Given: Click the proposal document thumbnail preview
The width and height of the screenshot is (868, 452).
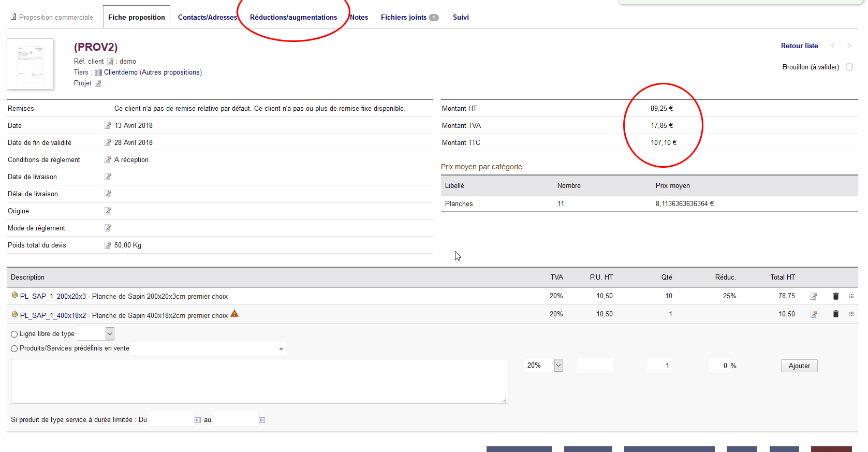Looking at the screenshot, I should click(30, 64).
